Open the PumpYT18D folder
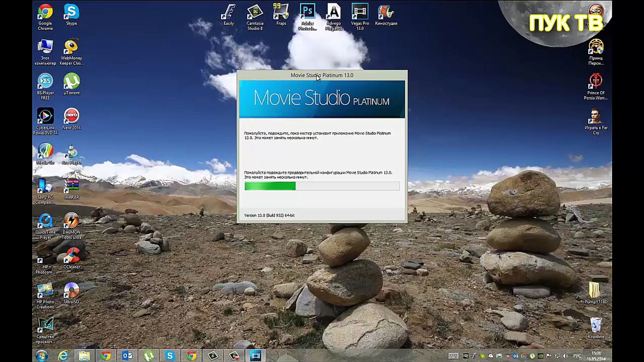The image size is (644, 362). click(596, 293)
